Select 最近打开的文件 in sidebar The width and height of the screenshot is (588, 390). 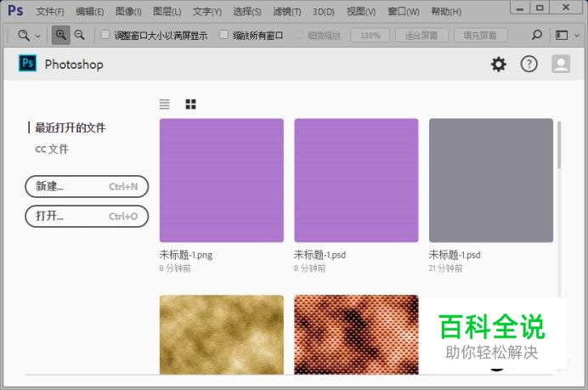tap(71, 127)
